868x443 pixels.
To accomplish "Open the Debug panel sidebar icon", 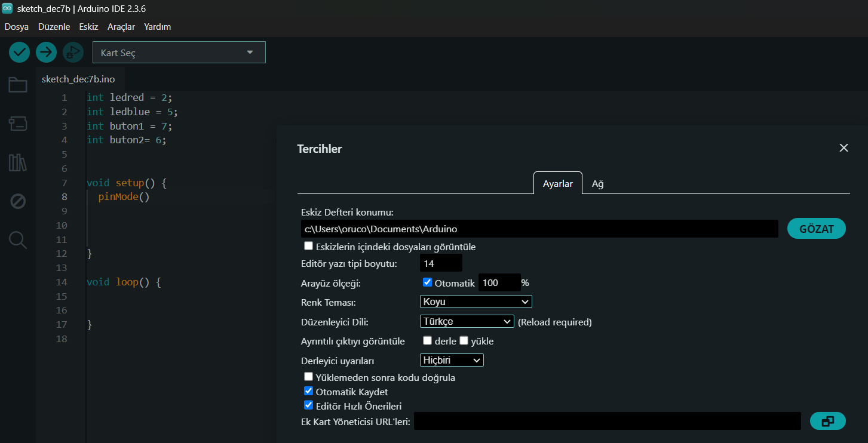I will 18,201.
